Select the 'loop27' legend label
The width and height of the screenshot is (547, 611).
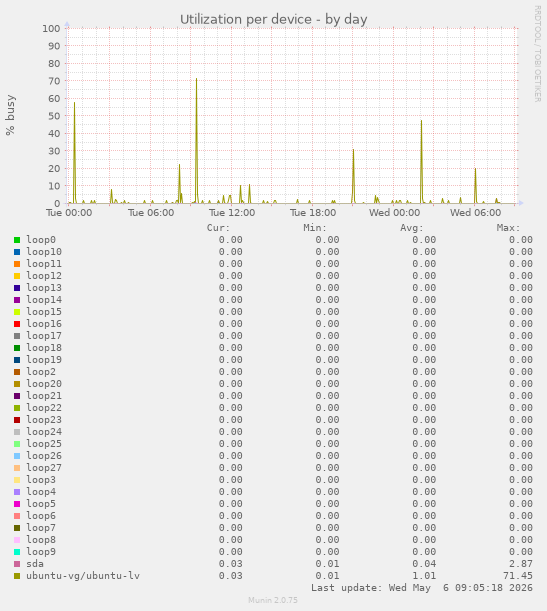(x=44, y=468)
